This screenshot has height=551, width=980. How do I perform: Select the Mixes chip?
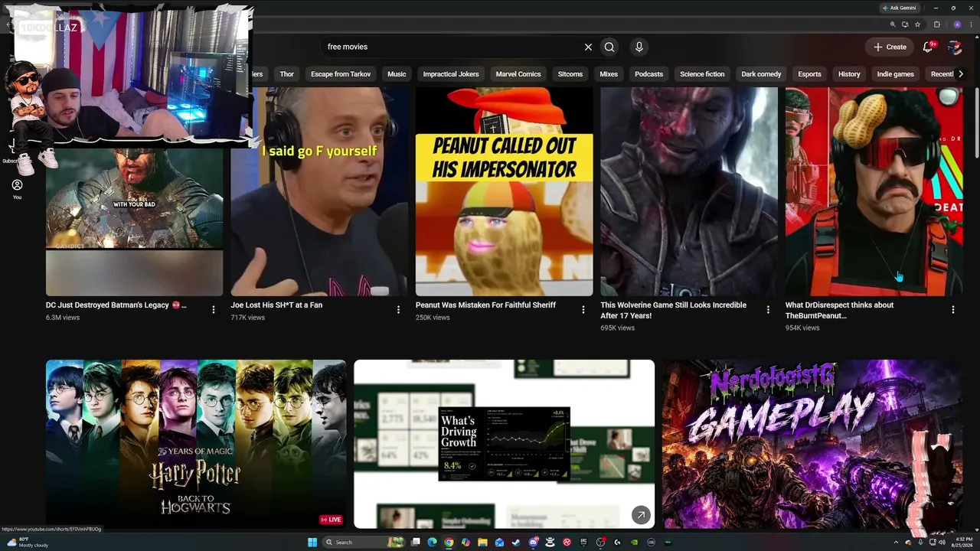tap(609, 74)
